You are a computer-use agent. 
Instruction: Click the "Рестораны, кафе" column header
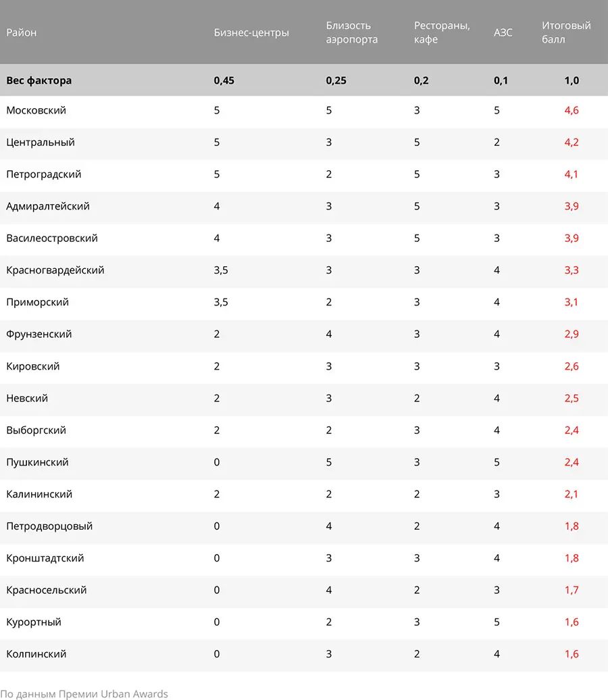(x=442, y=32)
